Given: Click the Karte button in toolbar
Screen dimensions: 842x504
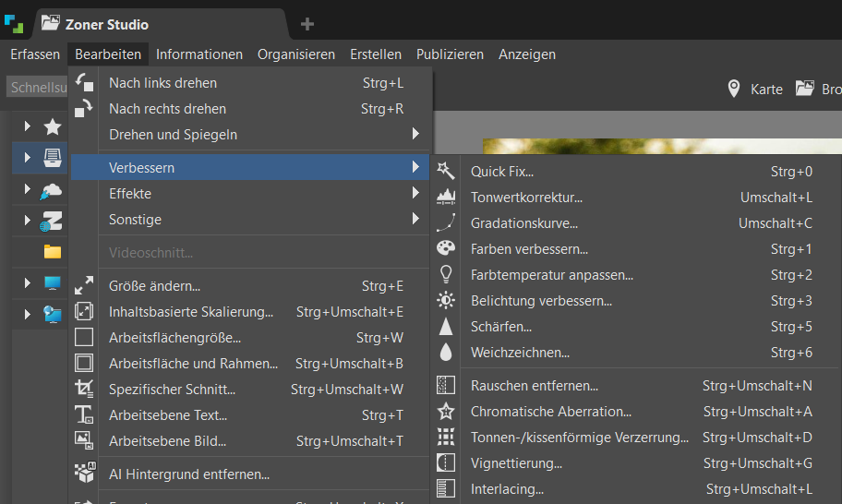Looking at the screenshot, I should tap(755, 89).
